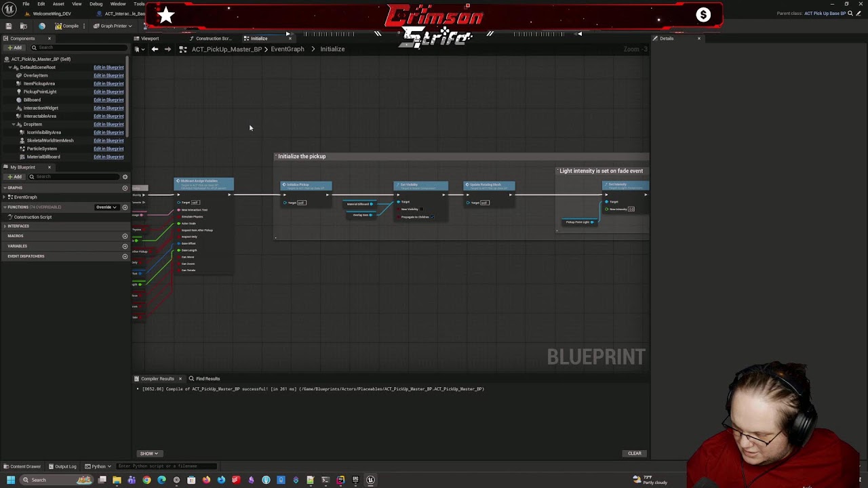Open the SHOW dropdown in Compiler Results
The image size is (868, 488).
149,453
